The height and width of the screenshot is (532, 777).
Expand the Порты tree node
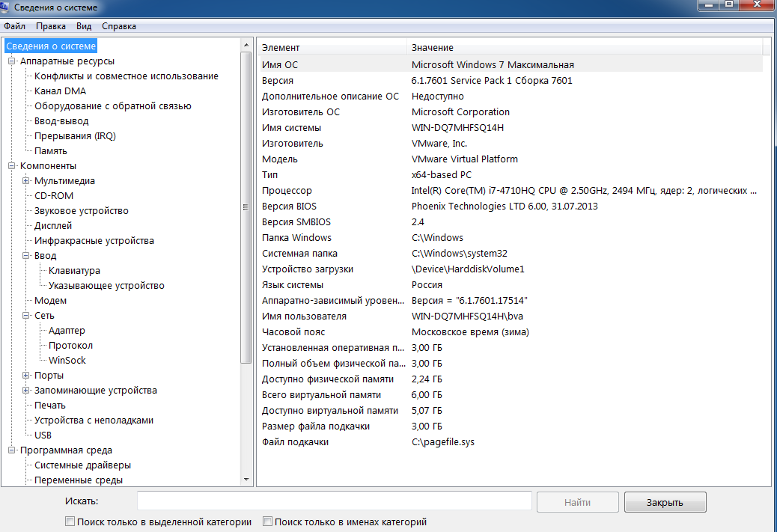coord(26,376)
